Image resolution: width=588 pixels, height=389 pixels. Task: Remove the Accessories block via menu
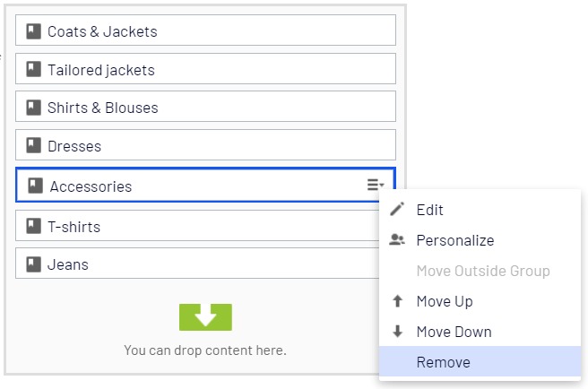[443, 362]
